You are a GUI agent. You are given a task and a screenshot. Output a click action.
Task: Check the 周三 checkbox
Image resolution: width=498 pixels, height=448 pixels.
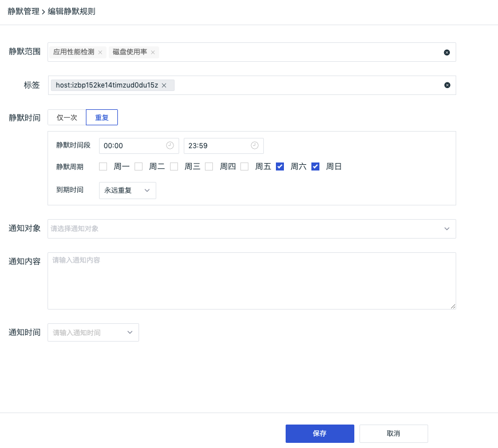(174, 166)
